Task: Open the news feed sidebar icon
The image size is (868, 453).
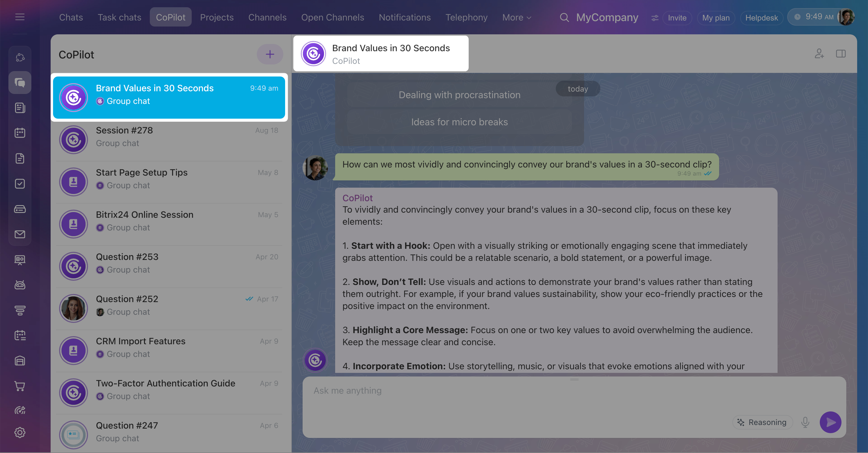Action: [x=20, y=108]
